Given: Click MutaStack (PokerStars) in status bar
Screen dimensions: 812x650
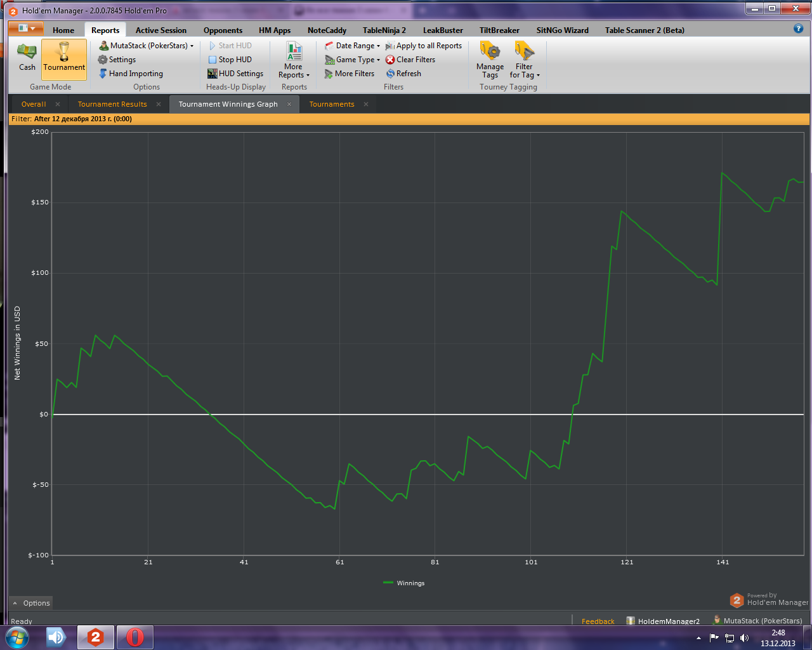Looking at the screenshot, I should point(757,621).
